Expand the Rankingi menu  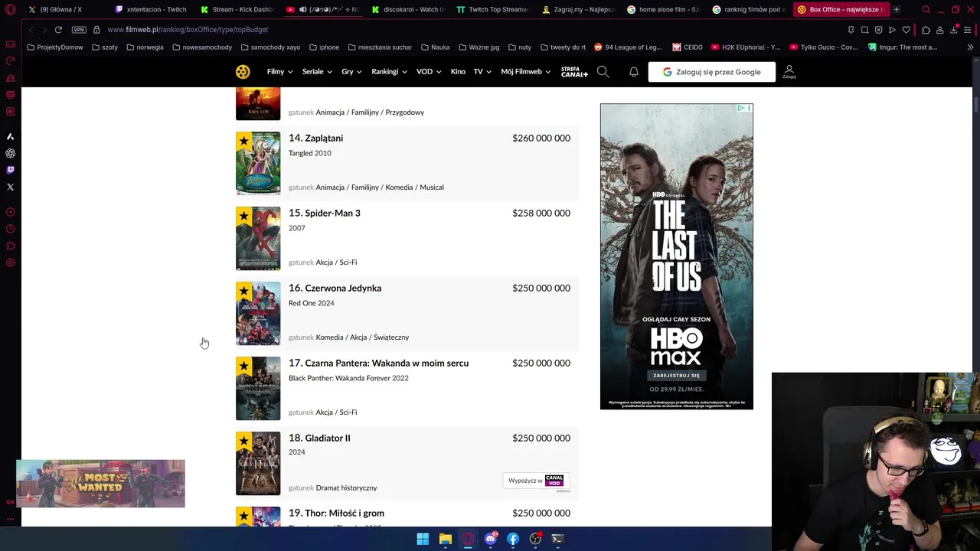coord(390,72)
